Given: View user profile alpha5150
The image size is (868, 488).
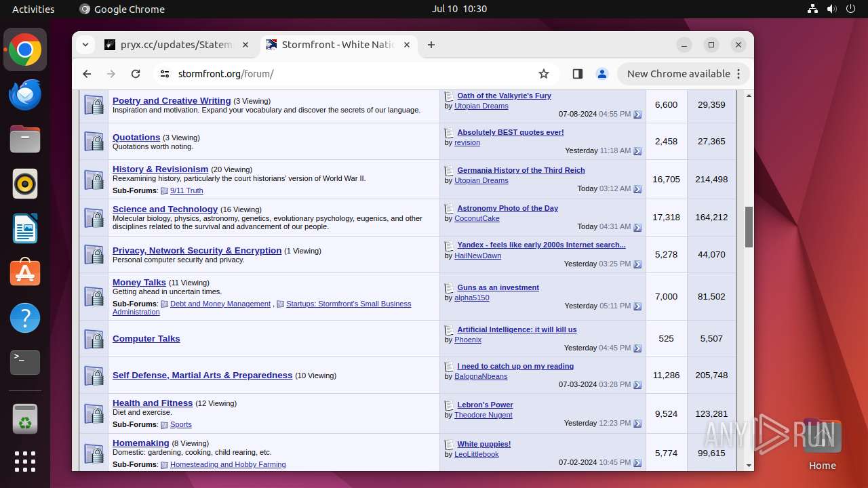Looking at the screenshot, I should 471,298.
